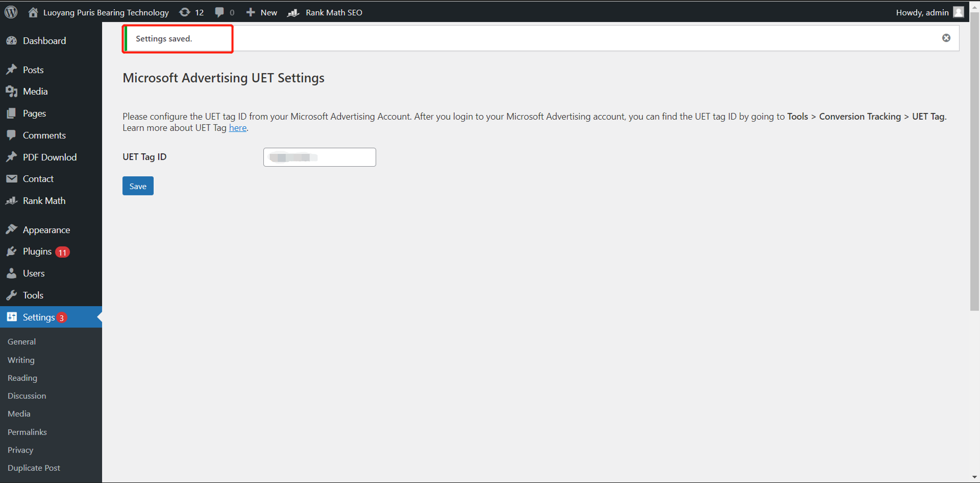Click the Save button
Screen dimensions: 980x483
click(x=138, y=186)
